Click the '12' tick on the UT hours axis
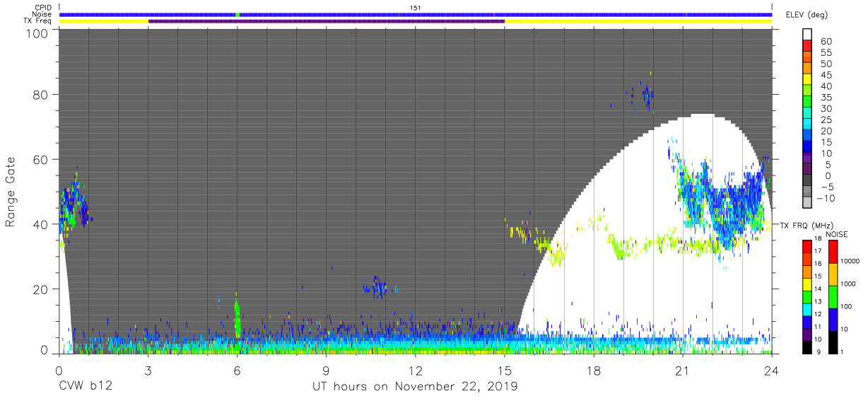This screenshot has height=401, width=868. coord(416,370)
